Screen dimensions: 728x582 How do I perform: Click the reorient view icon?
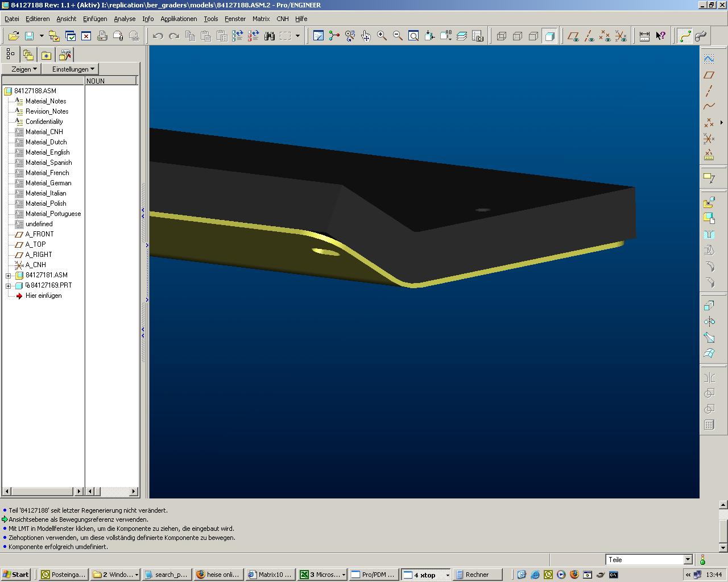tap(430, 36)
